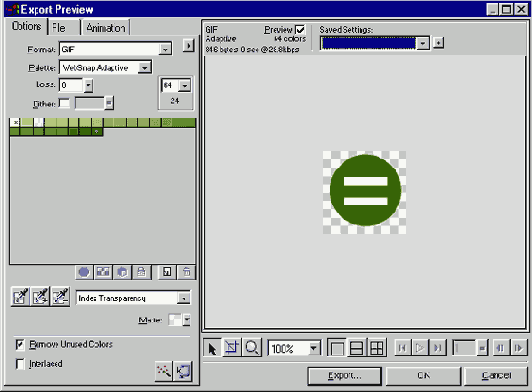Open the Index Transparency dropdown

point(133,298)
